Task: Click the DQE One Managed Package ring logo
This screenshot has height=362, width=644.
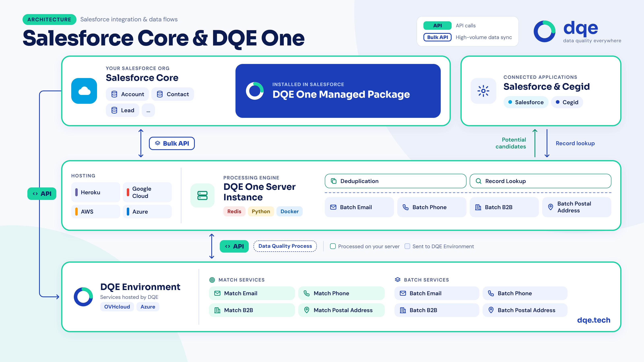Action: pos(255,91)
